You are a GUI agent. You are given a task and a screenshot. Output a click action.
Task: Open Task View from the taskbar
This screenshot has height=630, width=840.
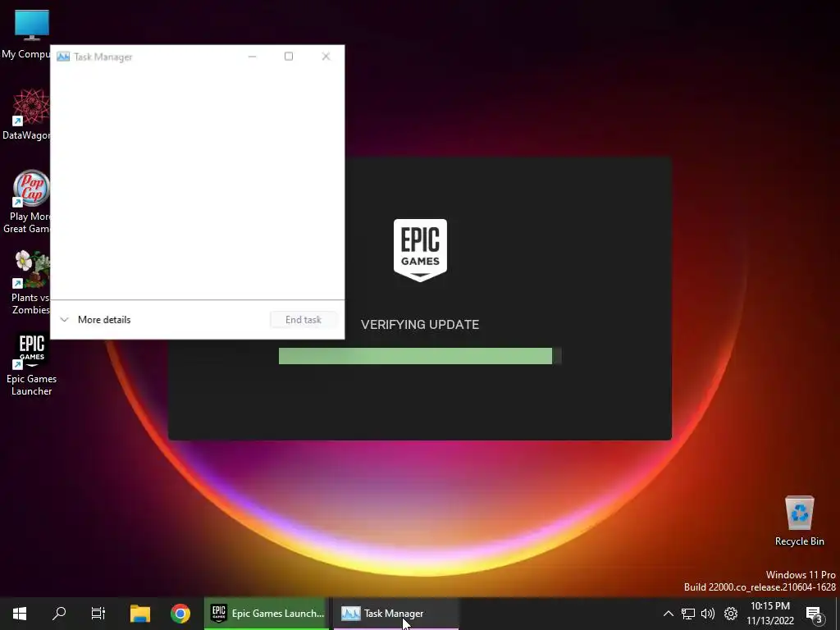[98, 614]
